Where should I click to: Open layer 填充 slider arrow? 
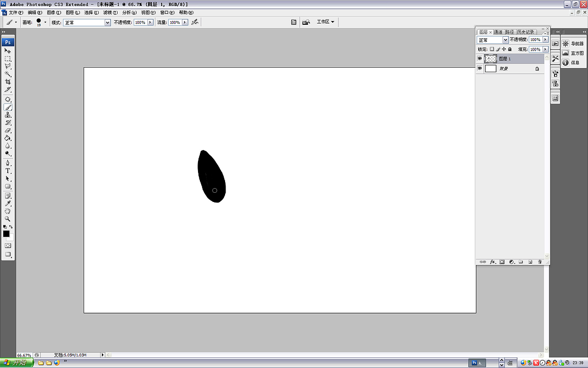(x=545, y=49)
